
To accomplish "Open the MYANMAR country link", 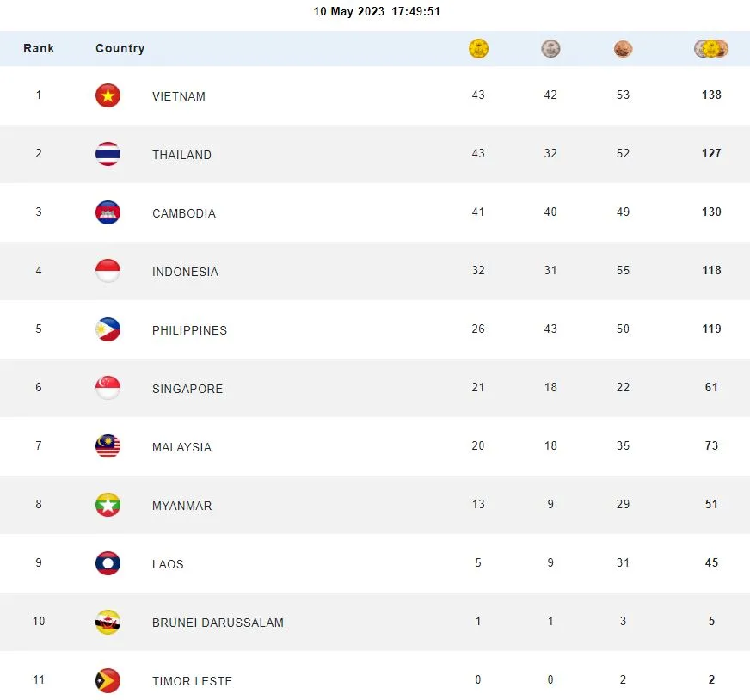I will (x=181, y=506).
